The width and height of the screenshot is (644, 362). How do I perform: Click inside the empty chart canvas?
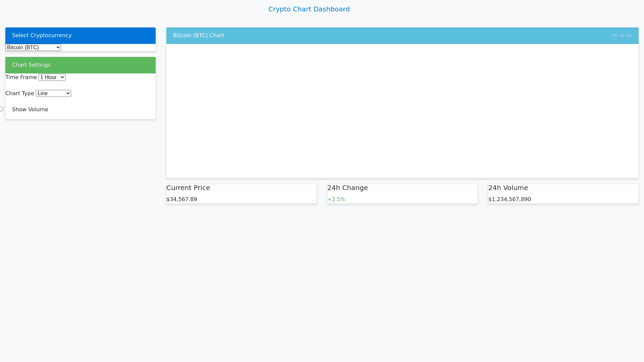[x=402, y=111]
